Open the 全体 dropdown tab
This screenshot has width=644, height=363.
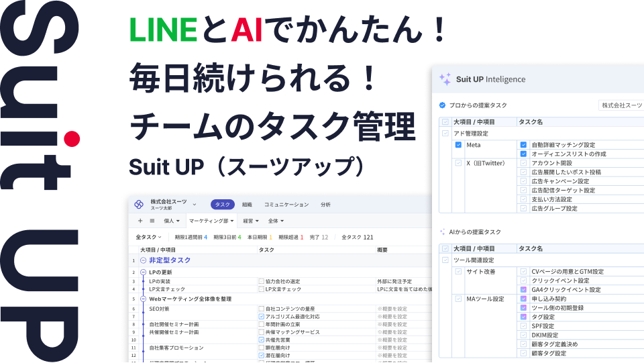276,221
